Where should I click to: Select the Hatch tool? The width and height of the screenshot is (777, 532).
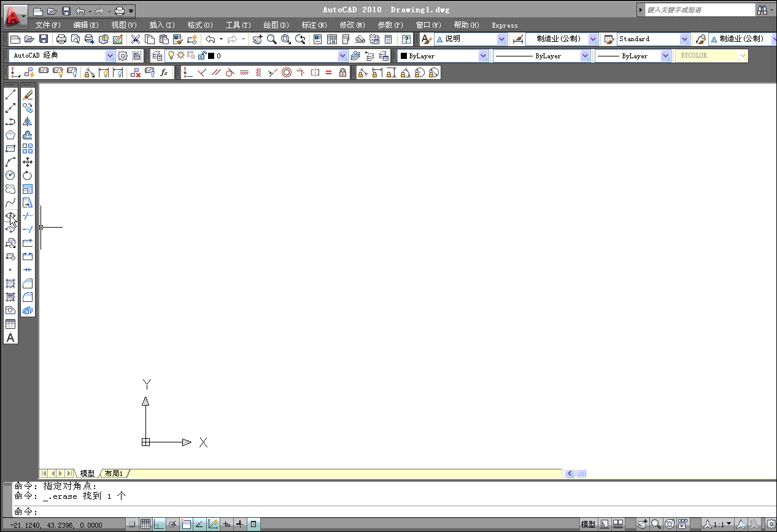click(x=10, y=283)
